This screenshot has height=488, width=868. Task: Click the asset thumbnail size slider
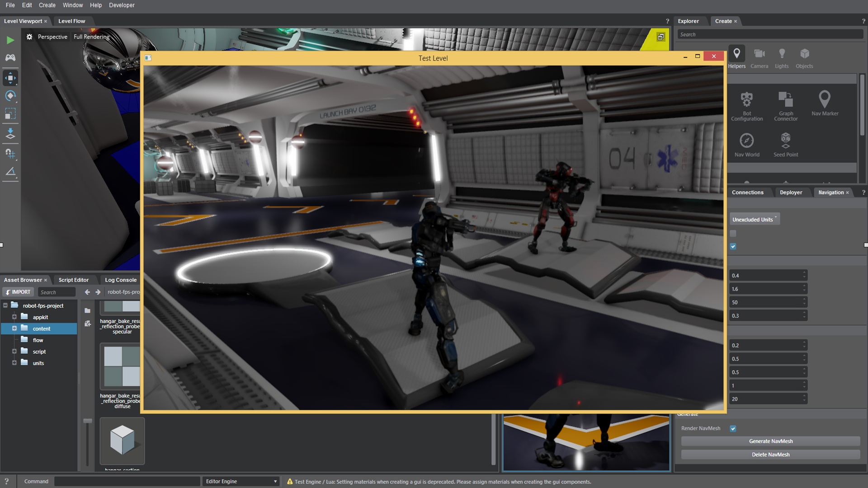coord(88,421)
